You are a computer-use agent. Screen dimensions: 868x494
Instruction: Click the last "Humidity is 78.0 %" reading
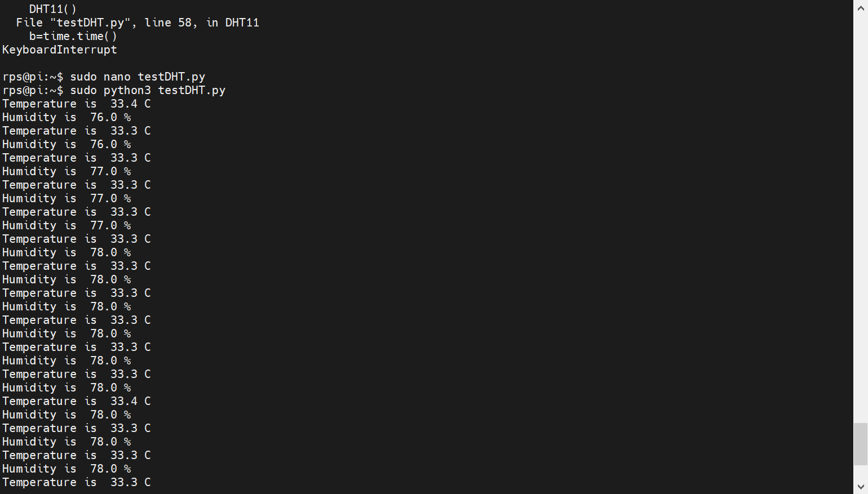67,469
